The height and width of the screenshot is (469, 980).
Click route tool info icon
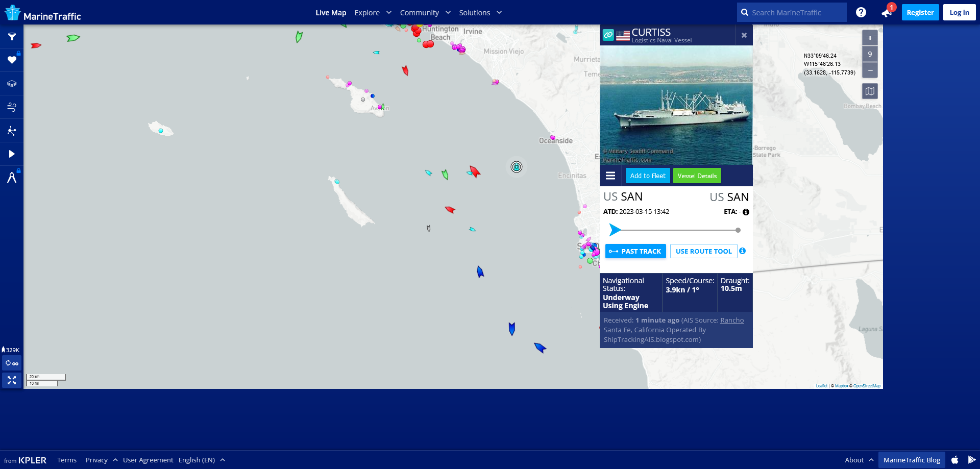pyautogui.click(x=742, y=251)
